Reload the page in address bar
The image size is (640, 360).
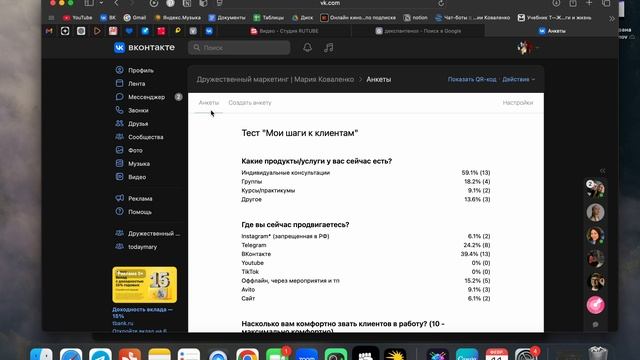441,3
